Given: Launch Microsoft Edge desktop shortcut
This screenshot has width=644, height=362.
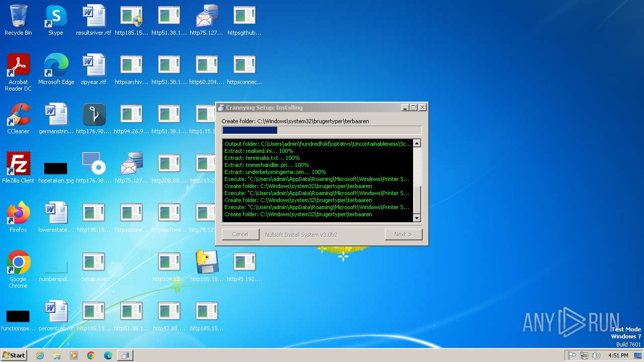Looking at the screenshot, I should click(x=56, y=69).
